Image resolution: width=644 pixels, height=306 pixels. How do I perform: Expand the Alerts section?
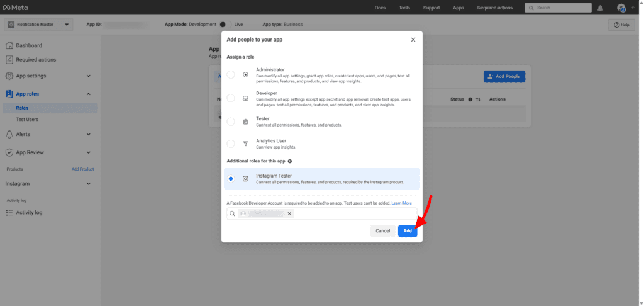click(x=89, y=134)
